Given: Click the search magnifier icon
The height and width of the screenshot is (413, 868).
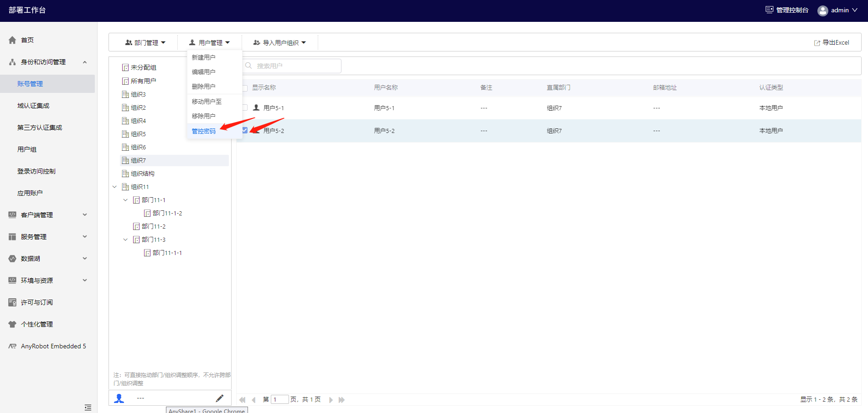Looking at the screenshot, I should [x=248, y=66].
